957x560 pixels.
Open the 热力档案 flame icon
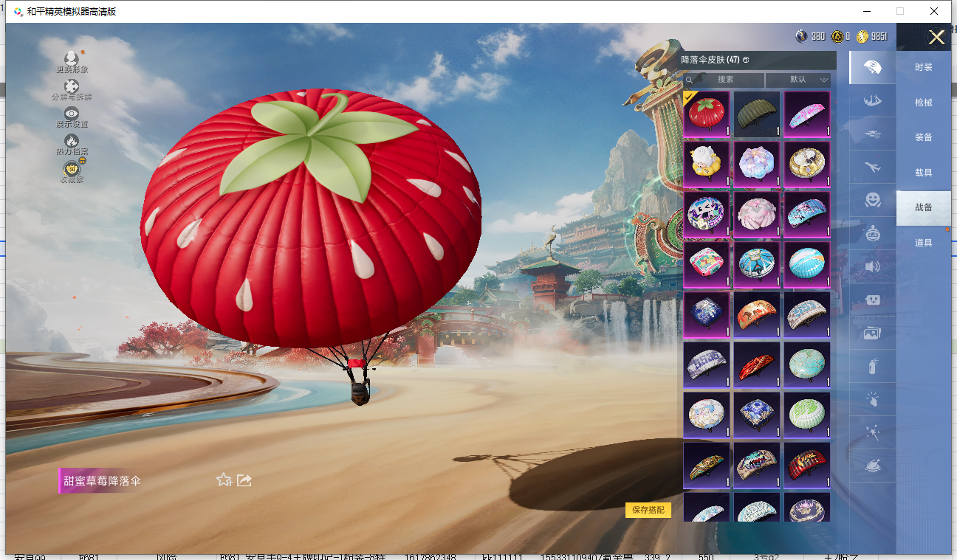72,142
